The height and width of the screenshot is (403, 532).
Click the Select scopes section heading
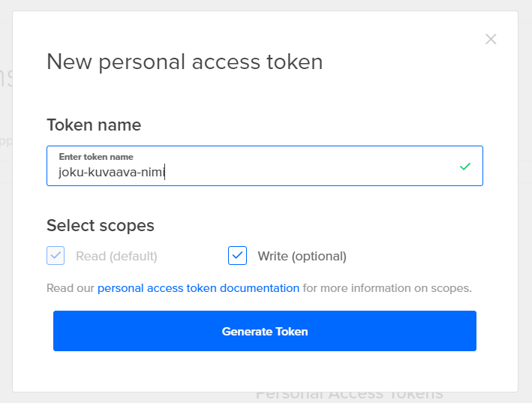[x=101, y=225]
